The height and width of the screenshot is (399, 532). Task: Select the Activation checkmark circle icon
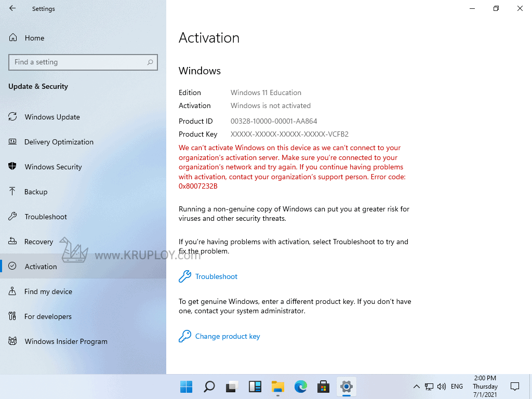12,267
